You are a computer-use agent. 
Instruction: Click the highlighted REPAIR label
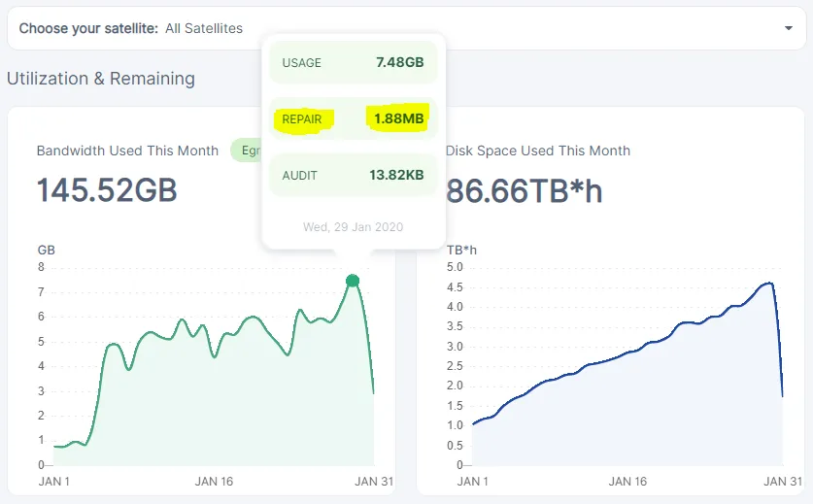[302, 119]
